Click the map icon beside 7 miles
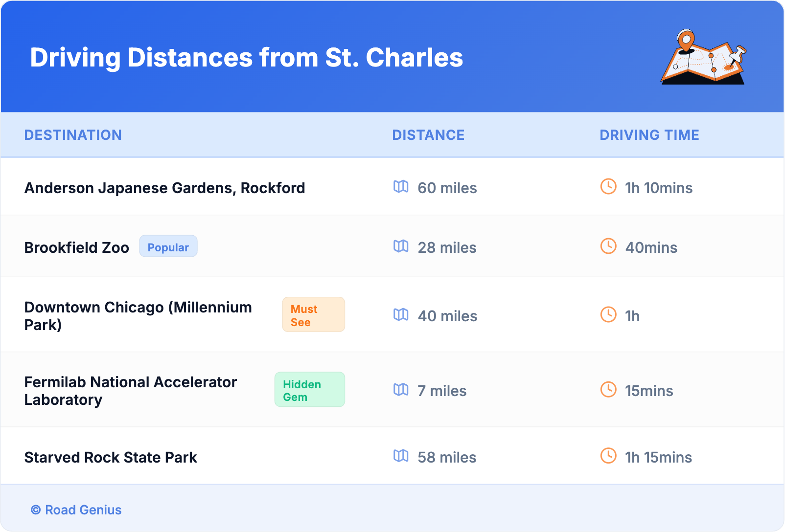This screenshot has height=532, width=785. pyautogui.click(x=401, y=390)
